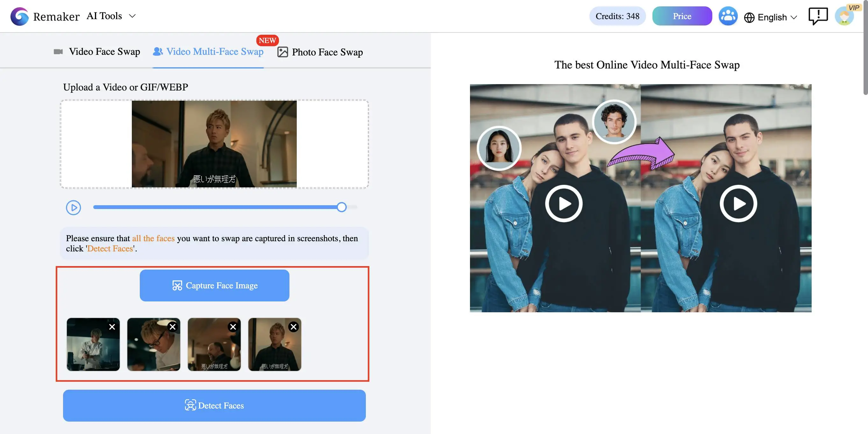868x434 pixels.
Task: Expand the English language selector
Action: tap(771, 17)
